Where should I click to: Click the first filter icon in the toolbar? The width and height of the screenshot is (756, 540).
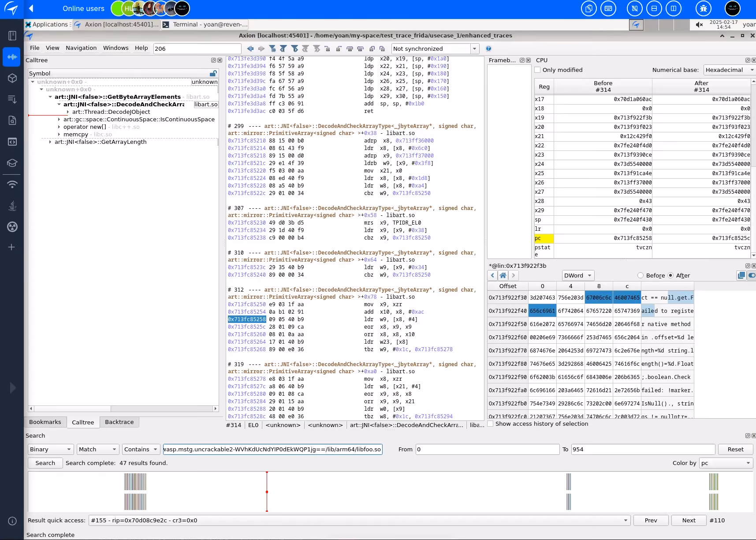[272, 49]
